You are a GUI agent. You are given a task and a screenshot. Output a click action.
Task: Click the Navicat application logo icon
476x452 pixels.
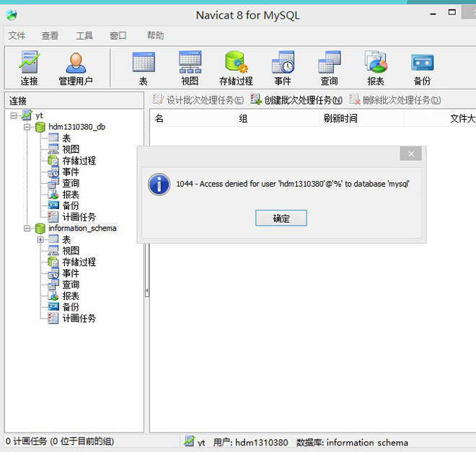pos(12,14)
